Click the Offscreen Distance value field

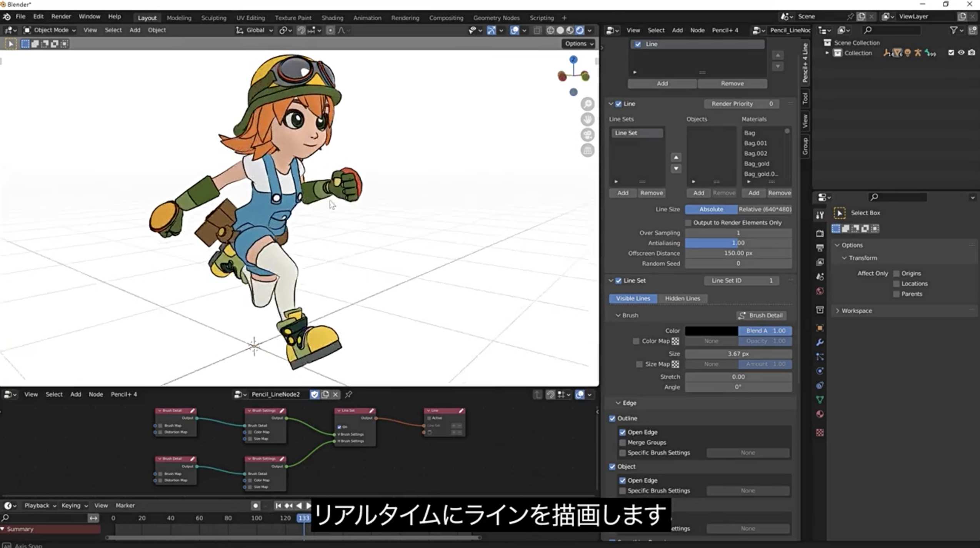[x=738, y=253]
